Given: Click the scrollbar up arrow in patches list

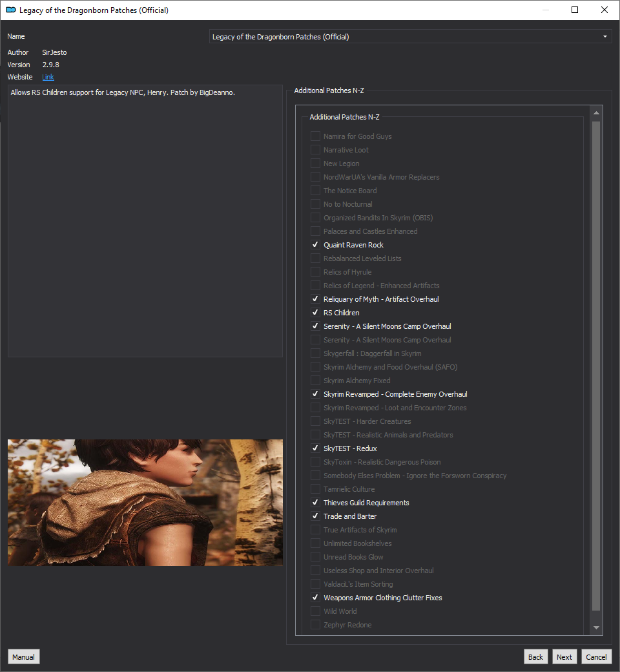Looking at the screenshot, I should click(x=596, y=113).
